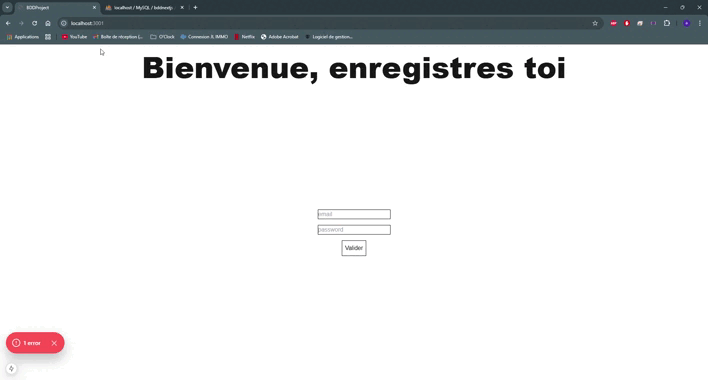
Task: Open the Connexion XL IMMO bookmark
Action: point(204,37)
